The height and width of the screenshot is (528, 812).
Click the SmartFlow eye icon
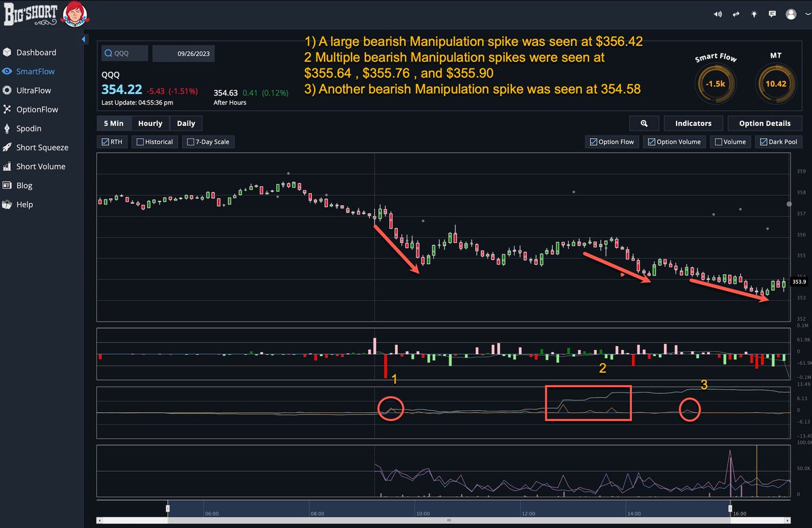7,71
